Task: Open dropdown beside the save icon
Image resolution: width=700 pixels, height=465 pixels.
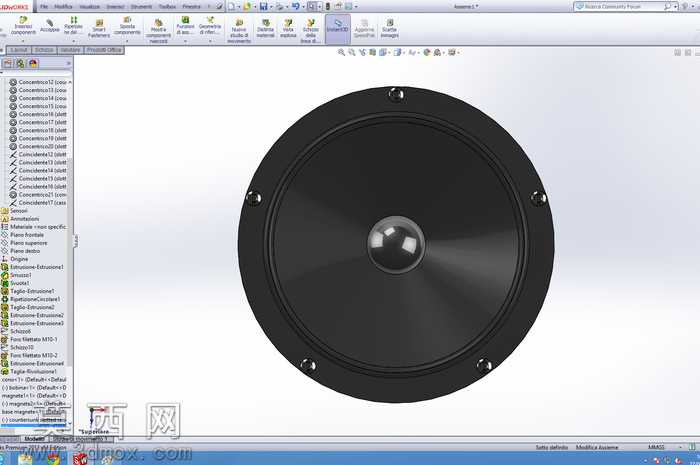Action: [x=271, y=7]
